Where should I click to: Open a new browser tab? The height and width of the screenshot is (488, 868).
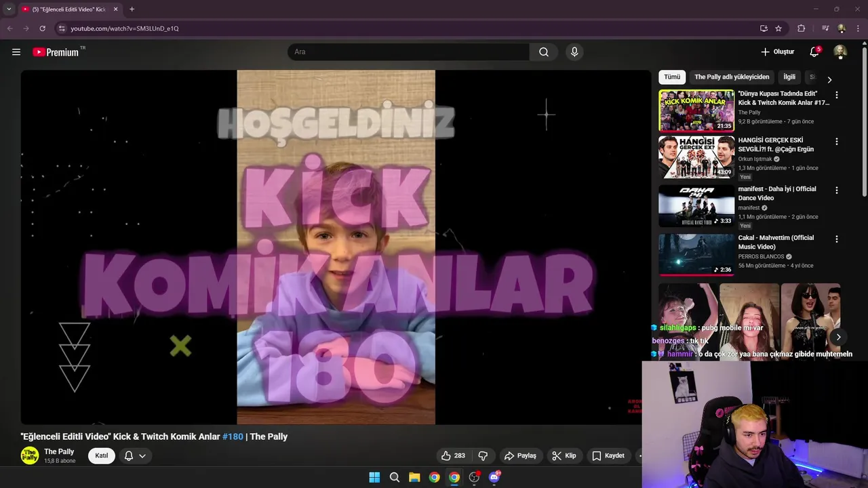coord(132,9)
